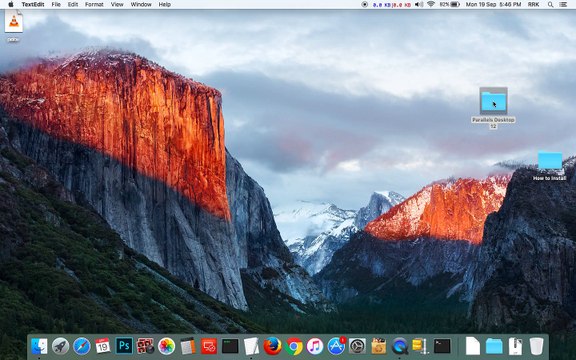Open the red screen-sharing app in Dock
Viewport: 576px width, 360px height.
(209, 346)
